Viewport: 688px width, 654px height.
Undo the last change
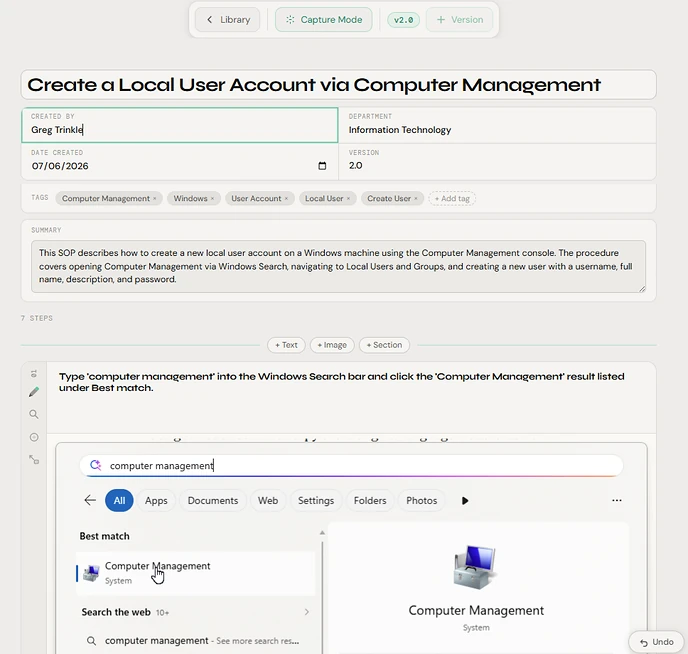tap(656, 642)
